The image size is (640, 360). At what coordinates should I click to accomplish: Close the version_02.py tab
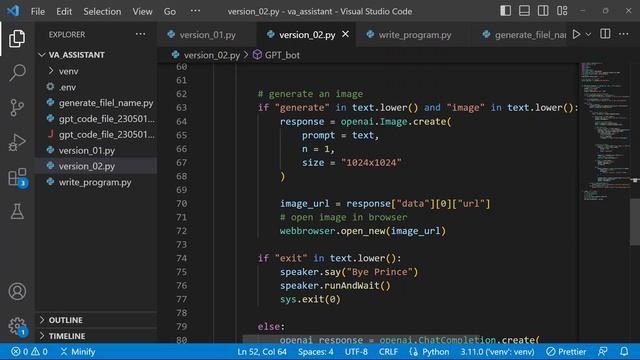(x=345, y=34)
